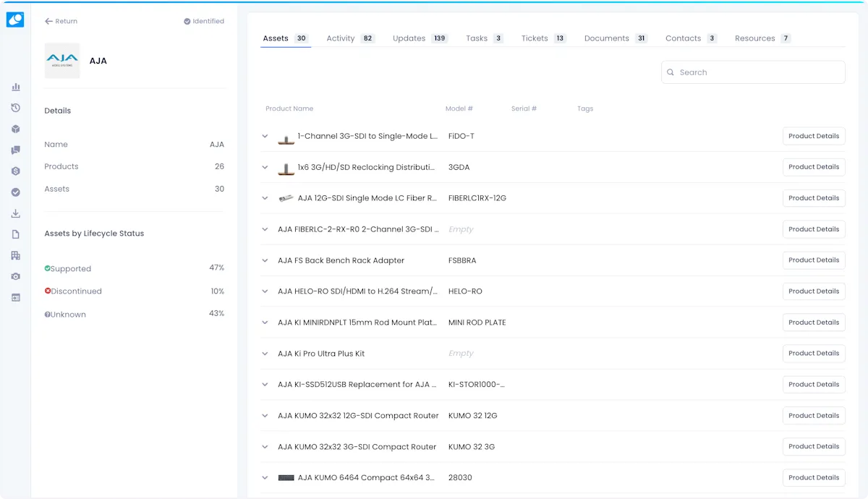
Task: Click the FIBERLC1RX-12G product thumbnail image
Action: pos(286,198)
